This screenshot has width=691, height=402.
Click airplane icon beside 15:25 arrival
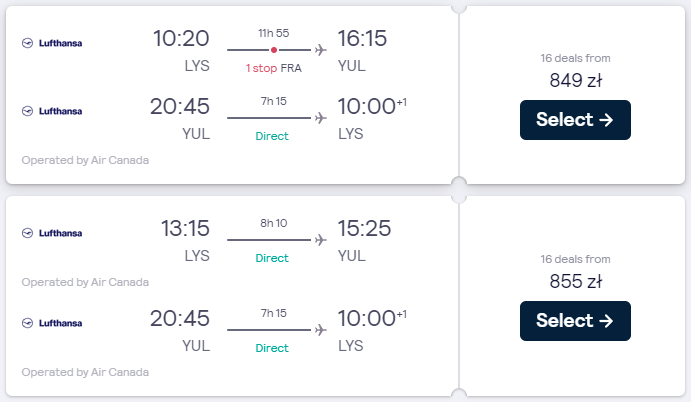321,240
